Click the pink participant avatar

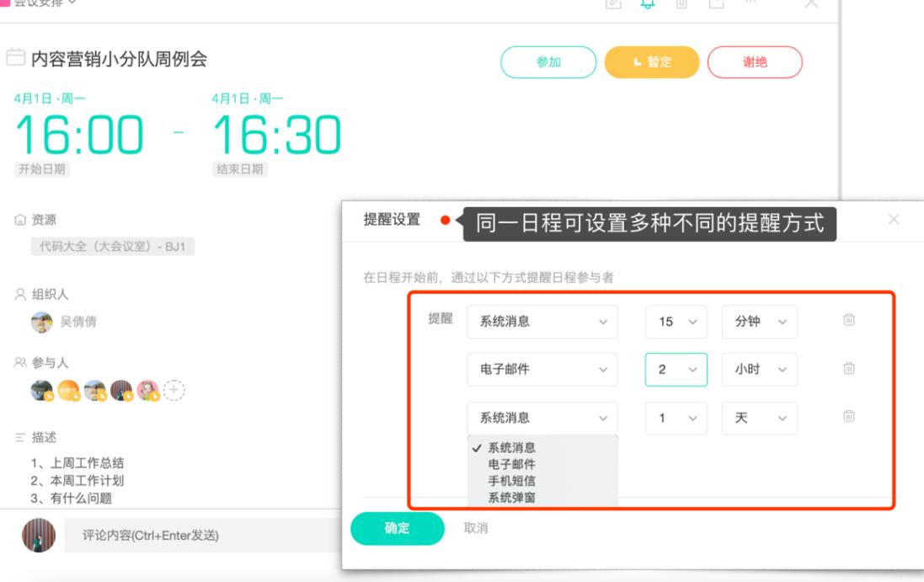coord(148,390)
